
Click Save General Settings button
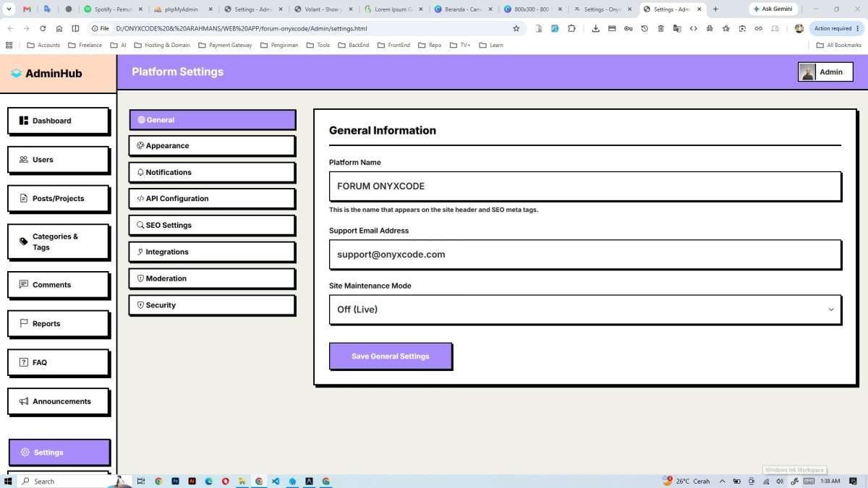pos(391,356)
